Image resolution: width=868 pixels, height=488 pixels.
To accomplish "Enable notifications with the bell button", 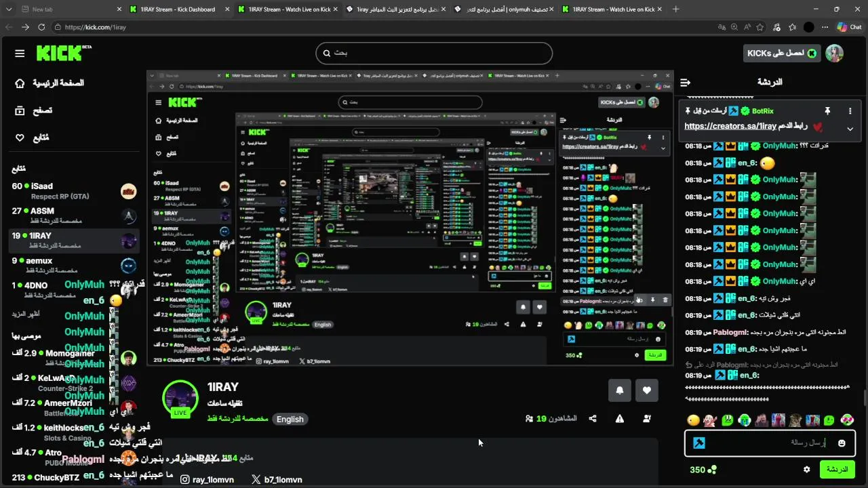I will pos(620,390).
